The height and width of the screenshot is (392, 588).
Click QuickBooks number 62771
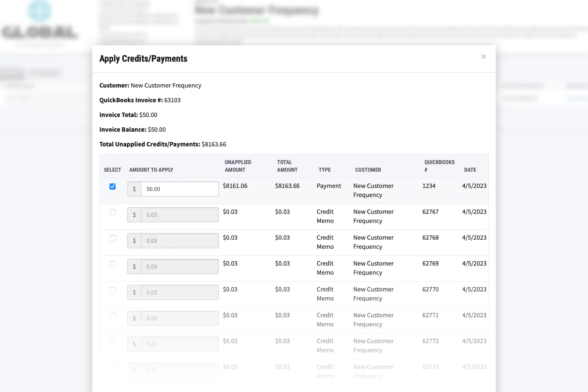430,315
